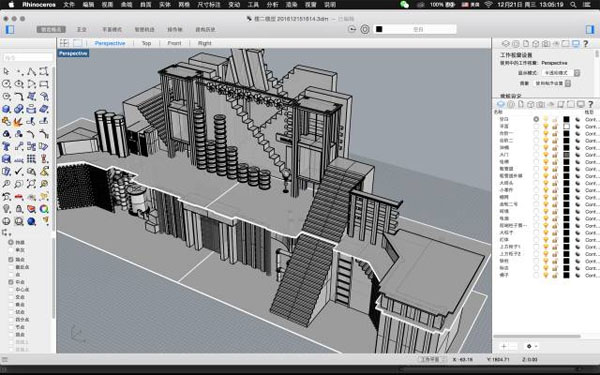The width and height of the screenshot is (600, 375).
Task: Open the help question mark in properties panel
Action: click(x=585, y=44)
